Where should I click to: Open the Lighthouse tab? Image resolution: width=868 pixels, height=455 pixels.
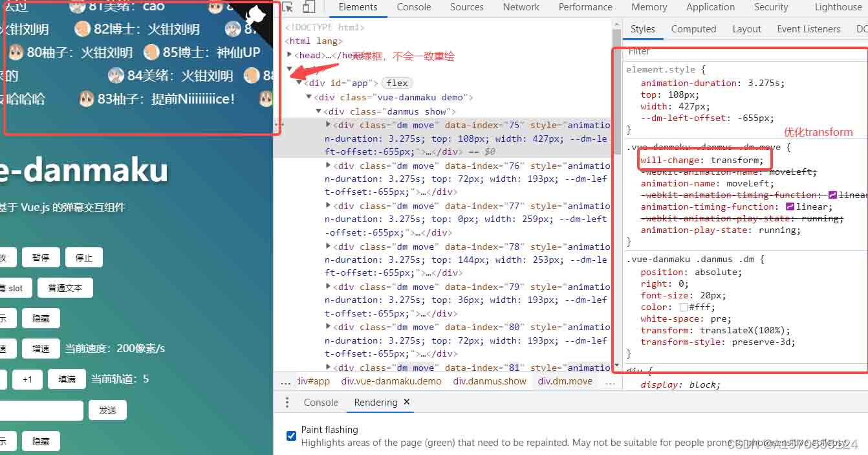point(838,7)
